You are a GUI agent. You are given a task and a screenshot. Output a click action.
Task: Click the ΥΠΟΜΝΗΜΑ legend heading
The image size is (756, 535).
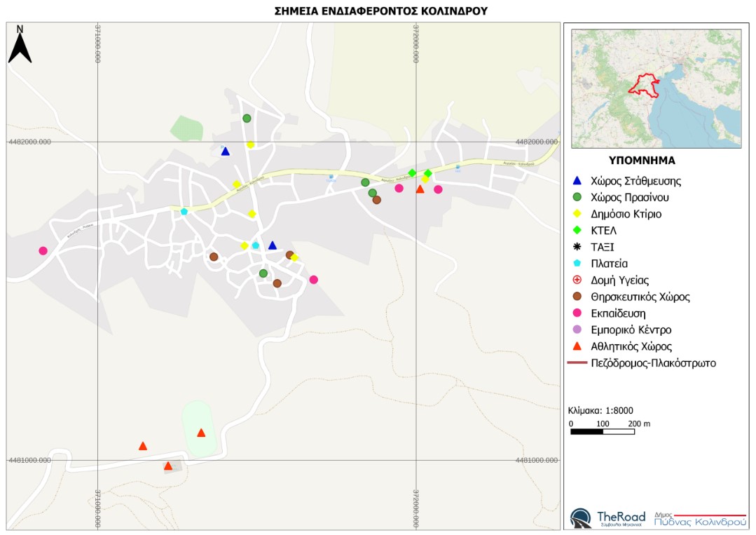(x=642, y=161)
